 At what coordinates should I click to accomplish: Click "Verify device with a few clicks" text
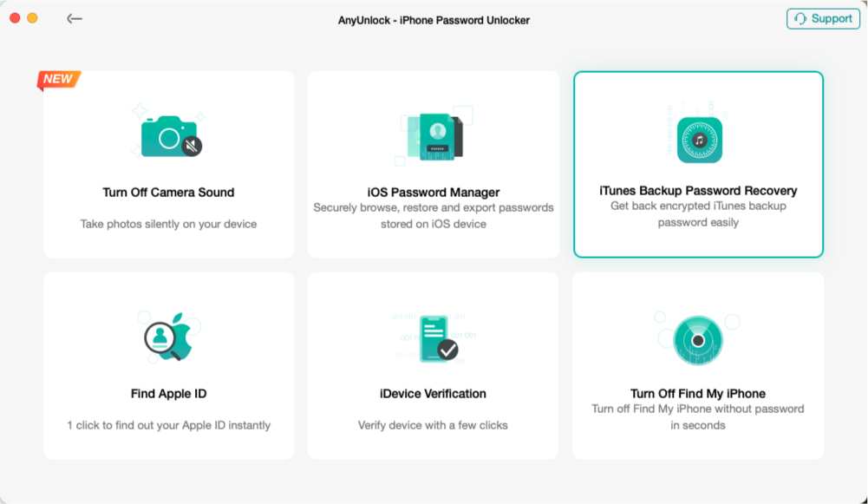(433, 425)
